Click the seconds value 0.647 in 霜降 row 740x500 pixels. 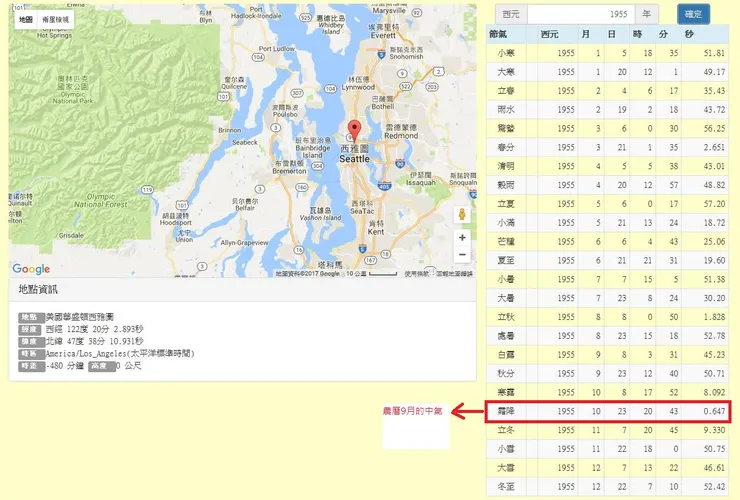pos(714,411)
